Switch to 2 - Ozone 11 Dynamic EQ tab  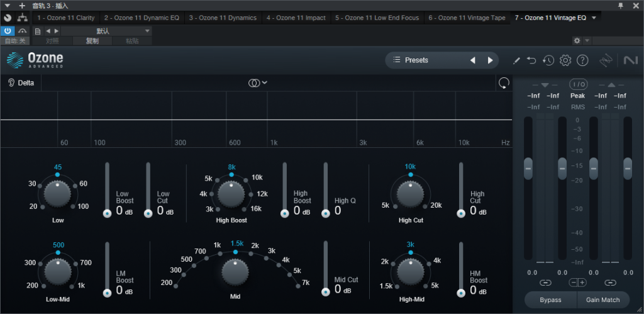[x=142, y=18]
